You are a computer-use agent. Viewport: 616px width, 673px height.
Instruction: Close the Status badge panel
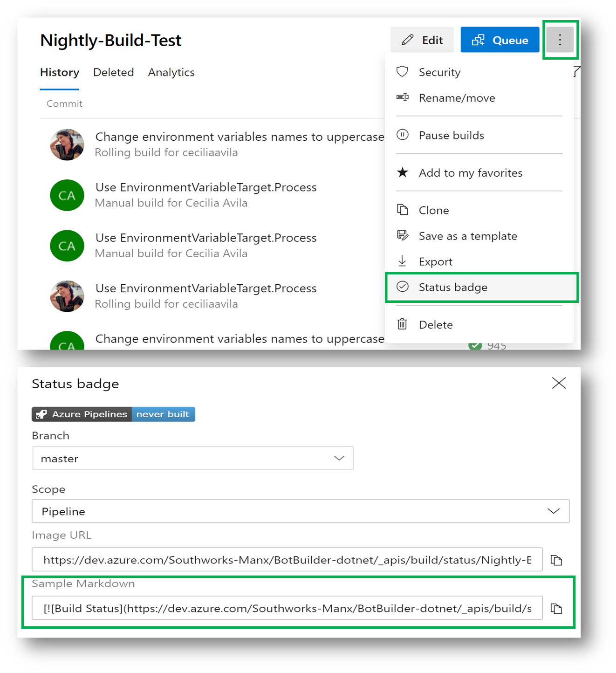pos(559,383)
